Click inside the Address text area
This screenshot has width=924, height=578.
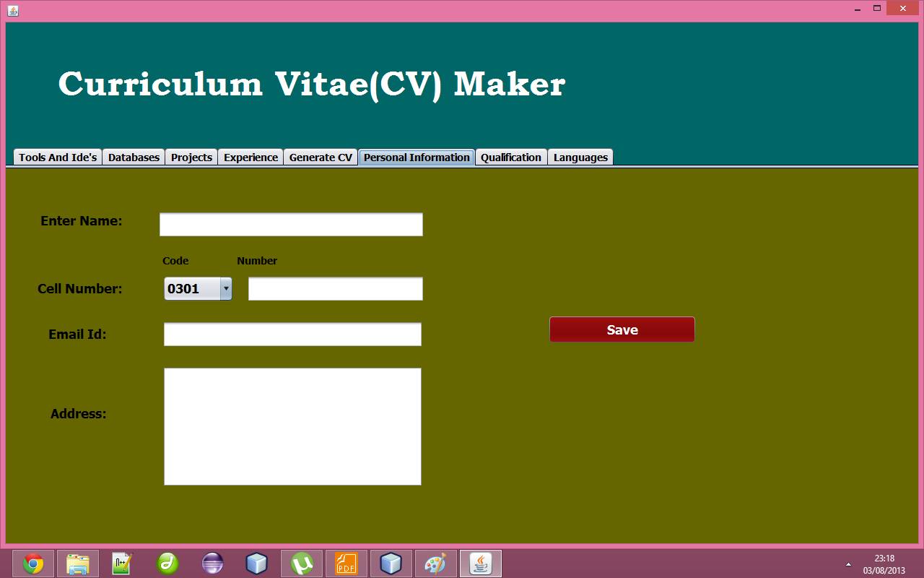(292, 426)
